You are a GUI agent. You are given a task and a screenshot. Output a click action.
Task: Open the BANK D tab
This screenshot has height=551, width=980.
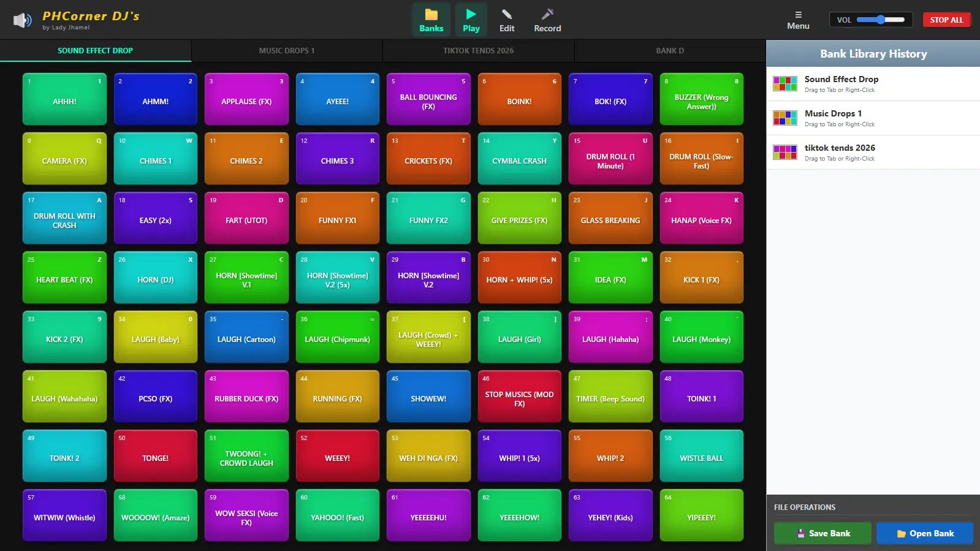(670, 51)
